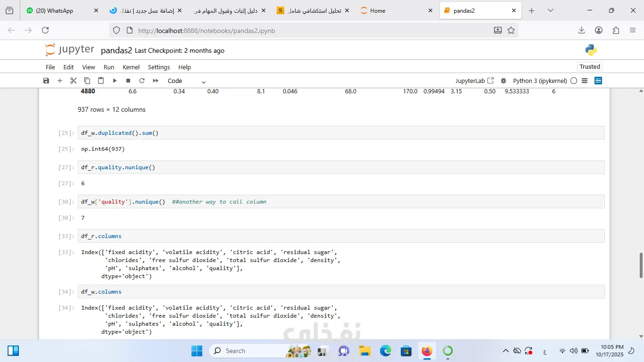644x362 pixels.
Task: Insert a new cell with plus icon
Action: [x=60, y=81]
